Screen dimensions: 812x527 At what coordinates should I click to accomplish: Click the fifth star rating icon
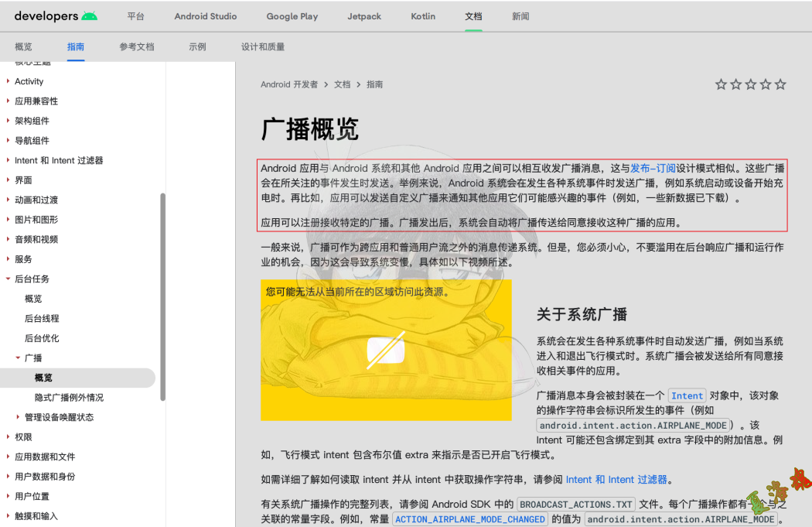click(780, 84)
